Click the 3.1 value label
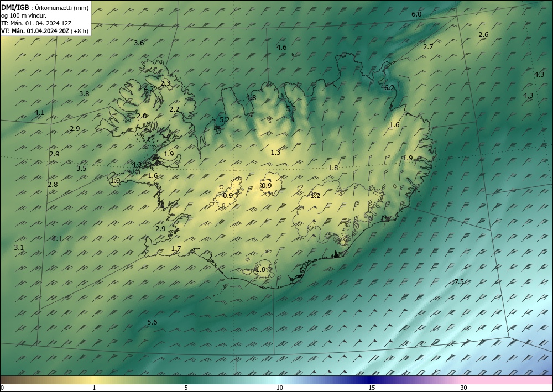 coord(19,248)
